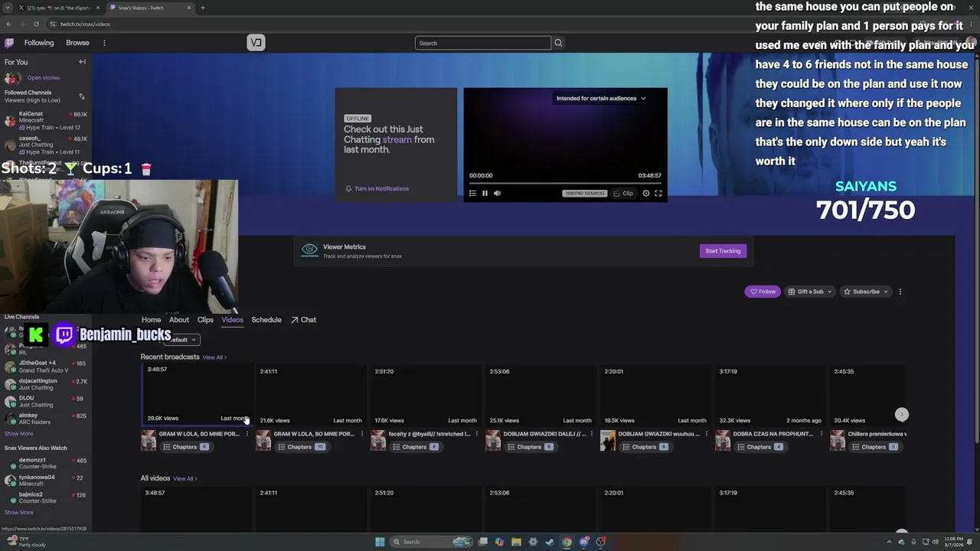Expand Chapters on the 3:46:57 video
980x551 pixels.
(x=186, y=447)
